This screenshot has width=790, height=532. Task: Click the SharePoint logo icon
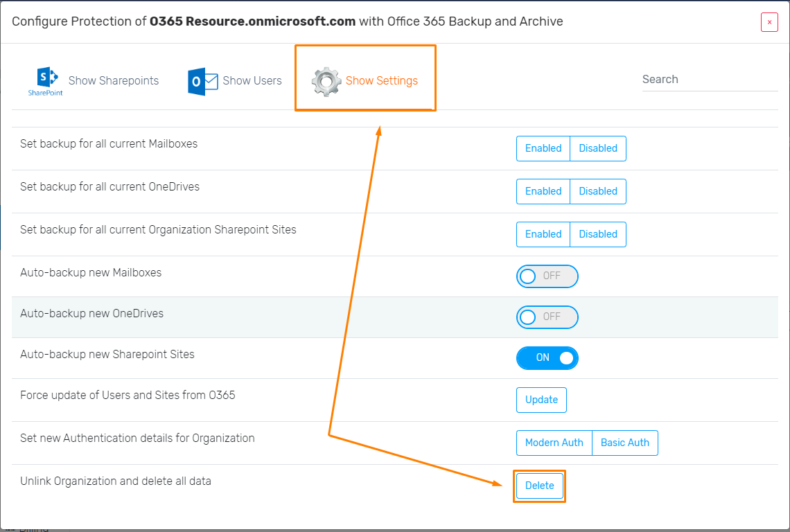pyautogui.click(x=45, y=80)
